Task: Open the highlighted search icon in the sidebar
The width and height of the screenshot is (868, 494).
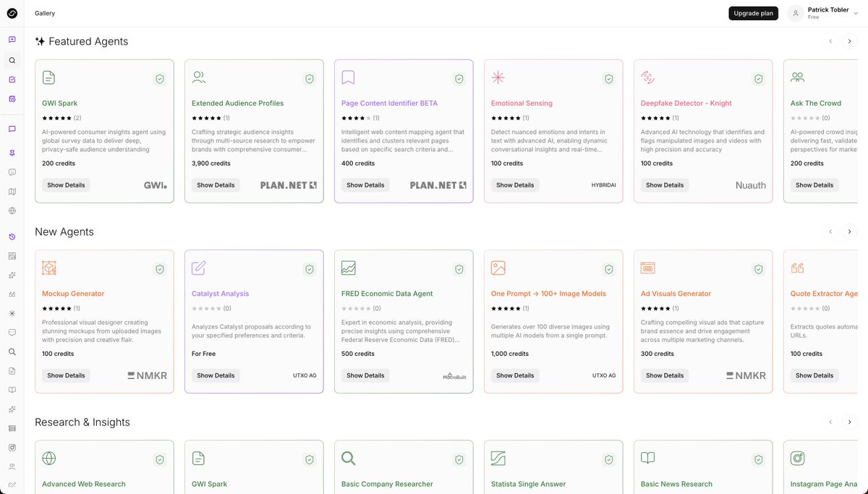Action: coord(12,61)
